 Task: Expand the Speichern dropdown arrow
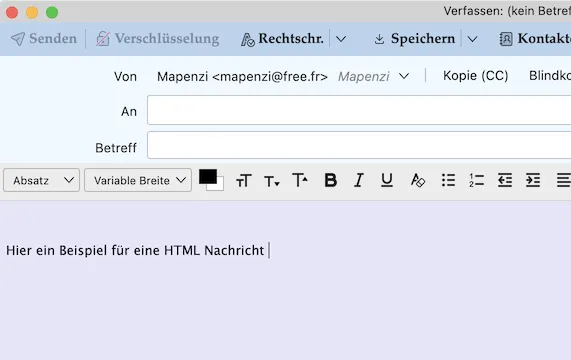[472, 39]
